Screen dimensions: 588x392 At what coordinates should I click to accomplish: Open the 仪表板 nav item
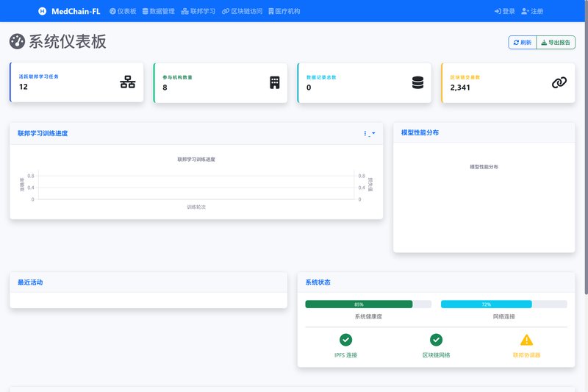click(x=123, y=11)
